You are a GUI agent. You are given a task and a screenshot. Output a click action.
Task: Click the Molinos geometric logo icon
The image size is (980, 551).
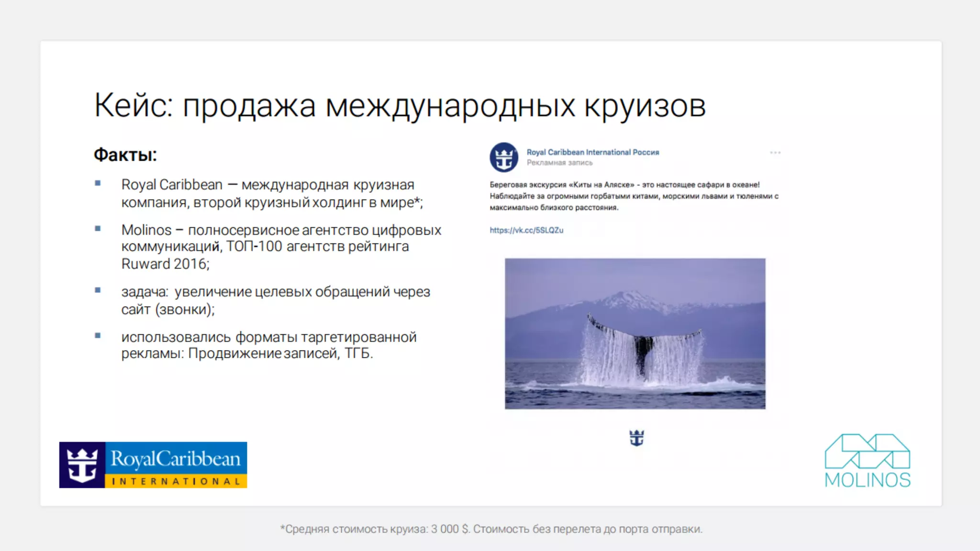[x=867, y=452]
